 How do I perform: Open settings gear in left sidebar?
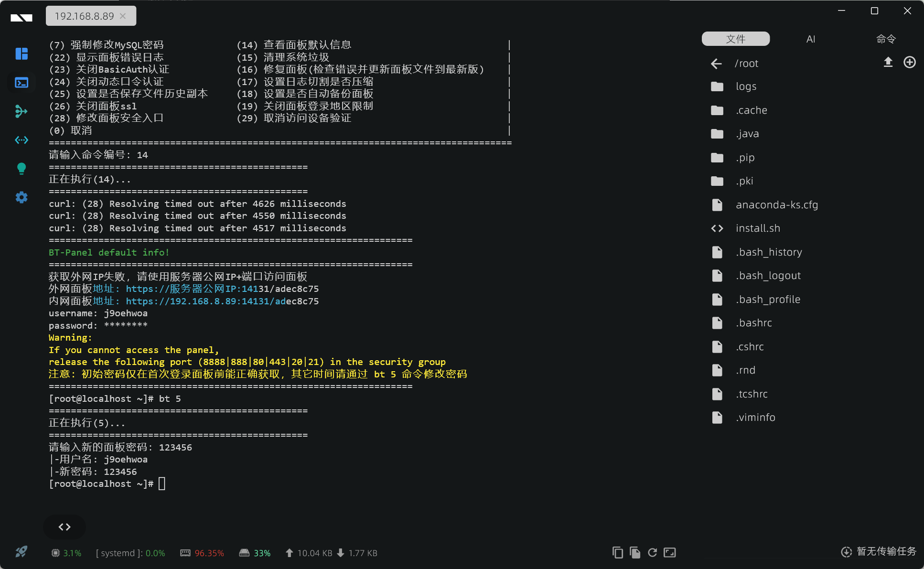pyautogui.click(x=21, y=197)
